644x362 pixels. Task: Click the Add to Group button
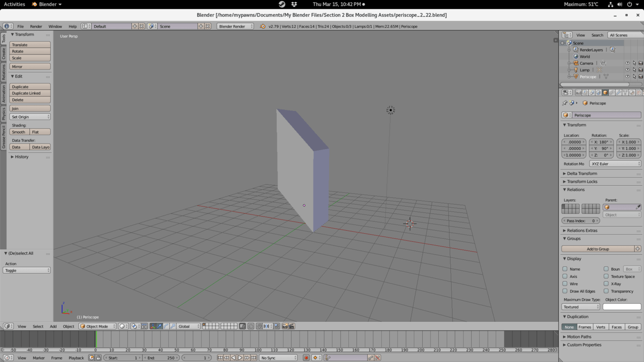click(598, 249)
